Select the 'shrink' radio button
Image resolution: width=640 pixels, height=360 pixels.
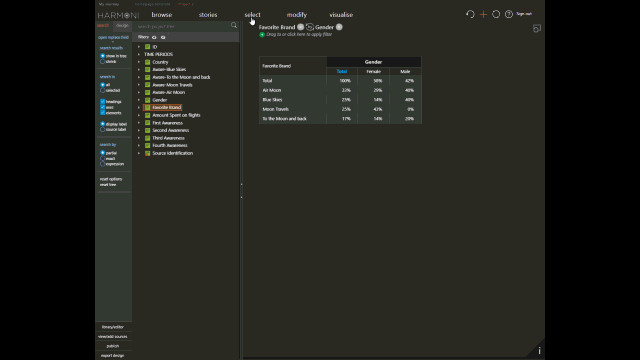click(x=102, y=62)
